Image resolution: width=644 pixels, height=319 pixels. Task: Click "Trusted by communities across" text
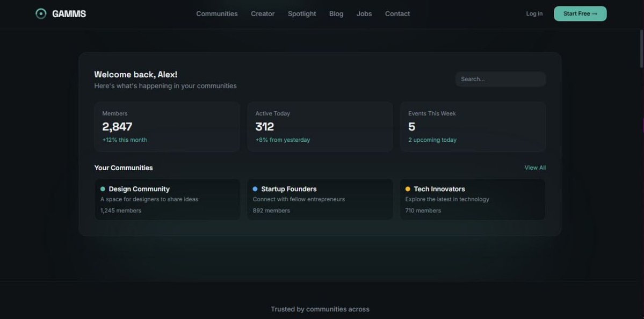(x=320, y=309)
